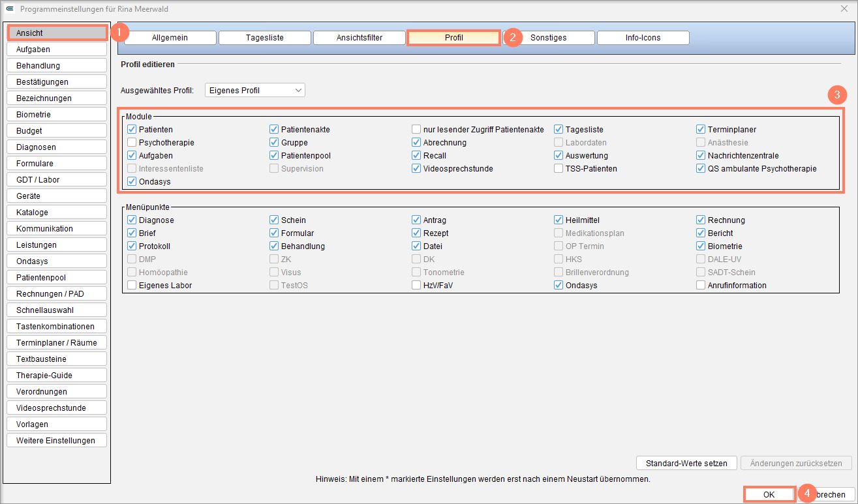Open Rechnungen / PAD settings
This screenshot has height=504, width=858.
click(57, 294)
